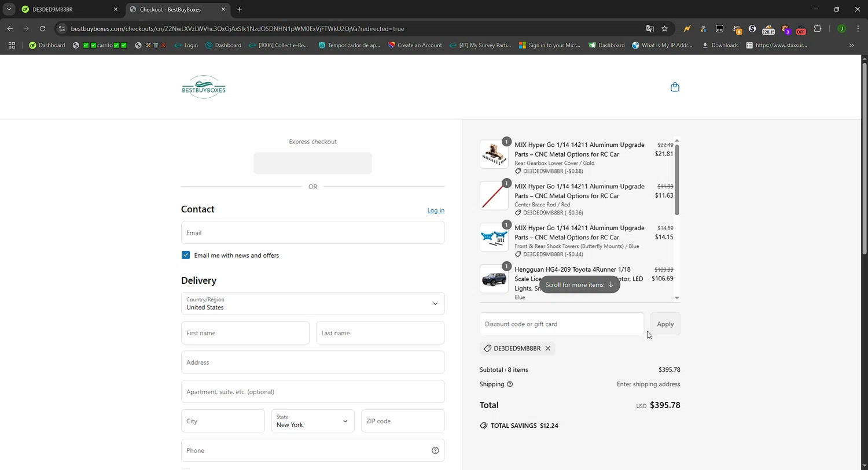Focus the Address field
868x470 pixels.
click(312, 362)
